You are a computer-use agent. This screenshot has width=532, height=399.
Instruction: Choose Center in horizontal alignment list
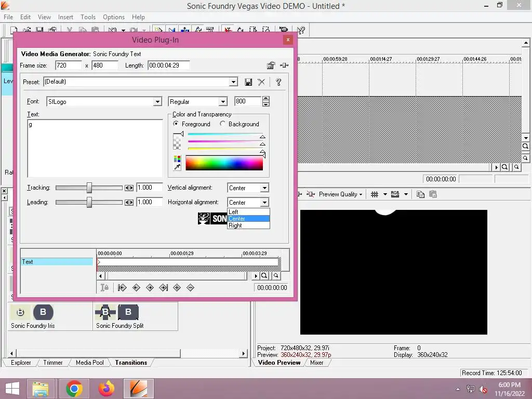tap(248, 219)
